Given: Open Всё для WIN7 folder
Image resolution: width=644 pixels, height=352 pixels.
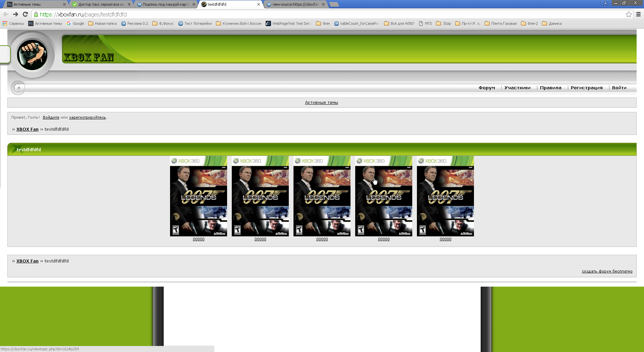Looking at the screenshot, I should tap(399, 23).
